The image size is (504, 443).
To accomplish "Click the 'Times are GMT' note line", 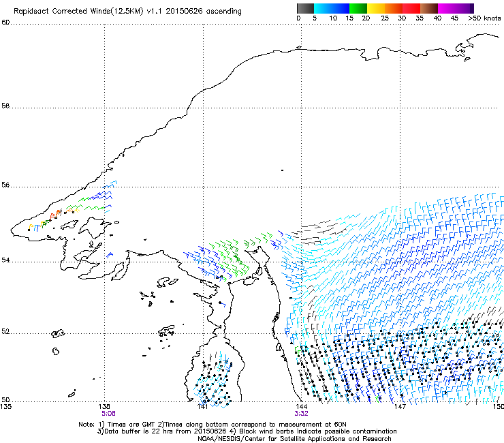I will coord(212,425).
